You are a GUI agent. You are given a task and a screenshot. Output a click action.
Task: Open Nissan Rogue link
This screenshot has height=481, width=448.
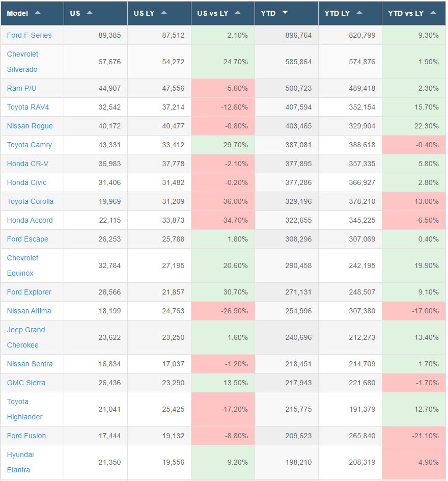point(30,126)
